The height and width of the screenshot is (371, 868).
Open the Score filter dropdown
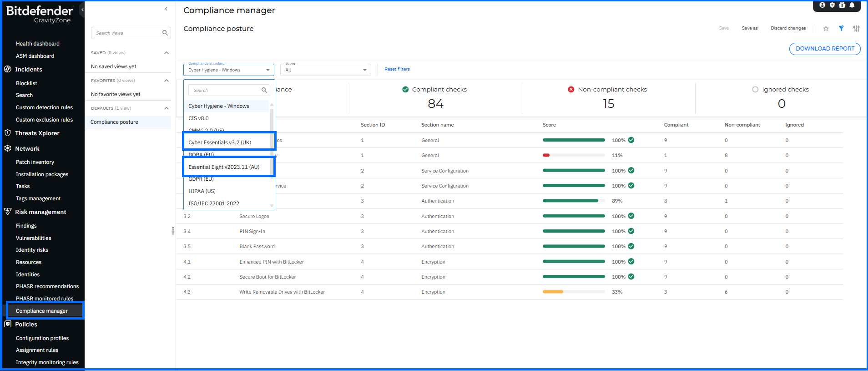(326, 70)
